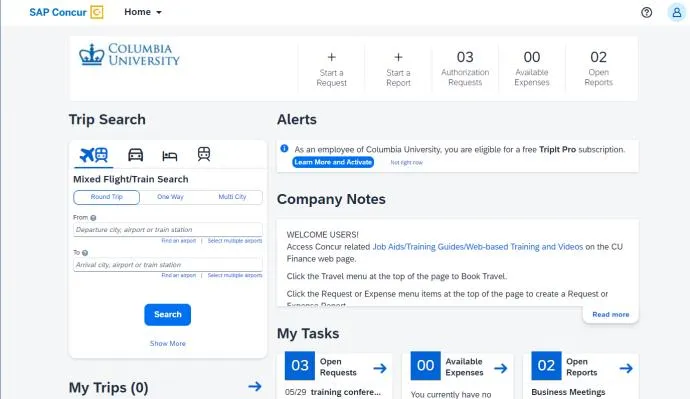Click the Start a Request plus tile
This screenshot has height=399, width=690.
pyautogui.click(x=331, y=69)
